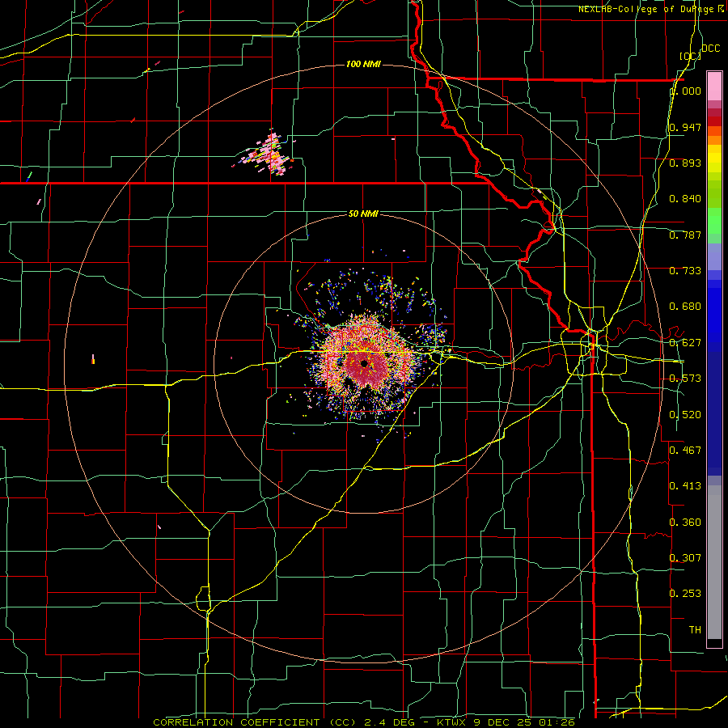Click the 0.307 color scale label

685,558
